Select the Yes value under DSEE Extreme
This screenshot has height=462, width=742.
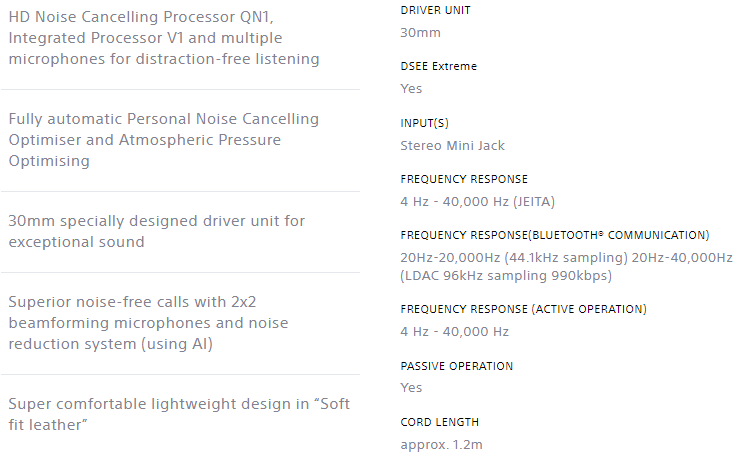click(411, 88)
